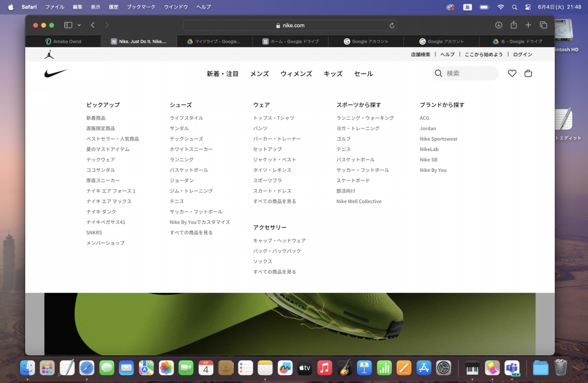This screenshot has width=588, height=383.
Task: Open Jordan link under ブランドから探す
Action: pos(428,128)
